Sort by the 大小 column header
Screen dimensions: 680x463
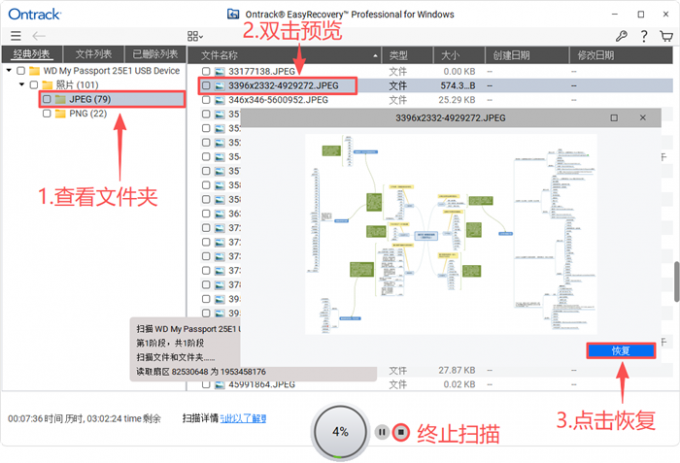point(459,55)
